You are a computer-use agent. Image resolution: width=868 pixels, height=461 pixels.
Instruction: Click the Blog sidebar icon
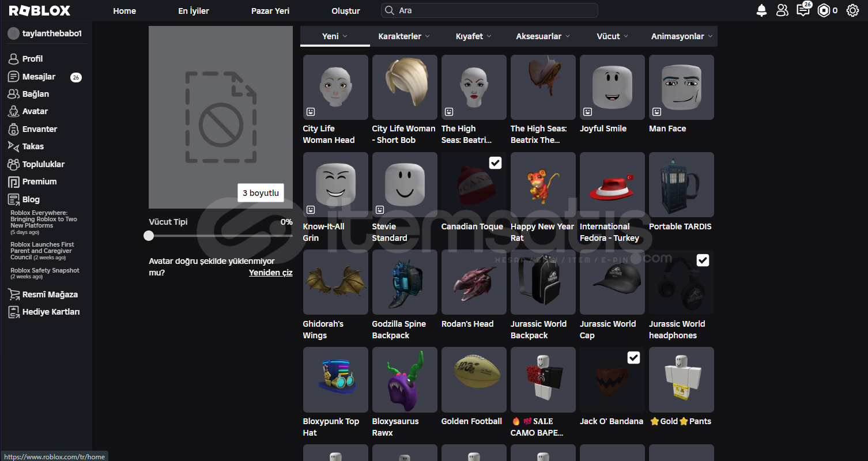[x=13, y=199]
